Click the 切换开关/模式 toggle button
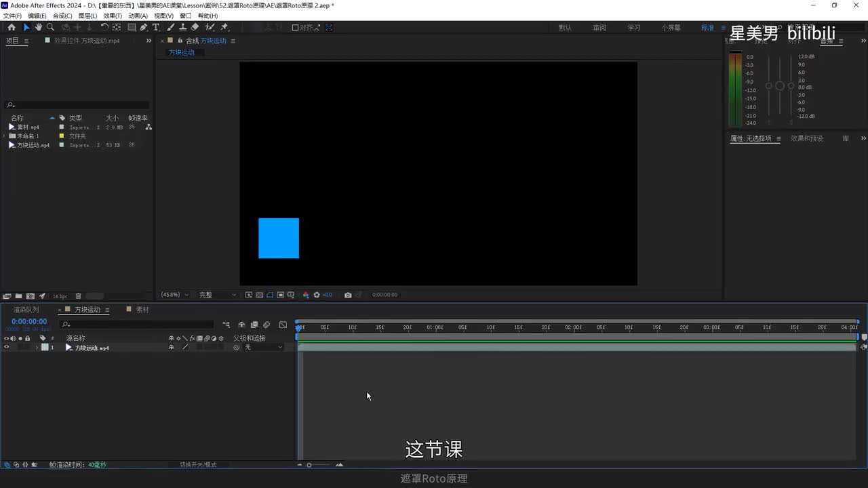This screenshot has height=488, width=868. [x=198, y=465]
